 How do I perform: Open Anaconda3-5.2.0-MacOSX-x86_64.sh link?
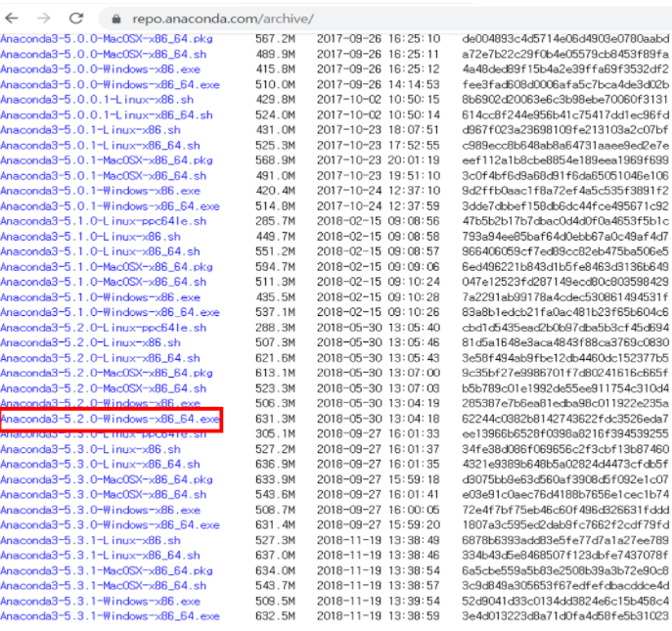point(104,389)
